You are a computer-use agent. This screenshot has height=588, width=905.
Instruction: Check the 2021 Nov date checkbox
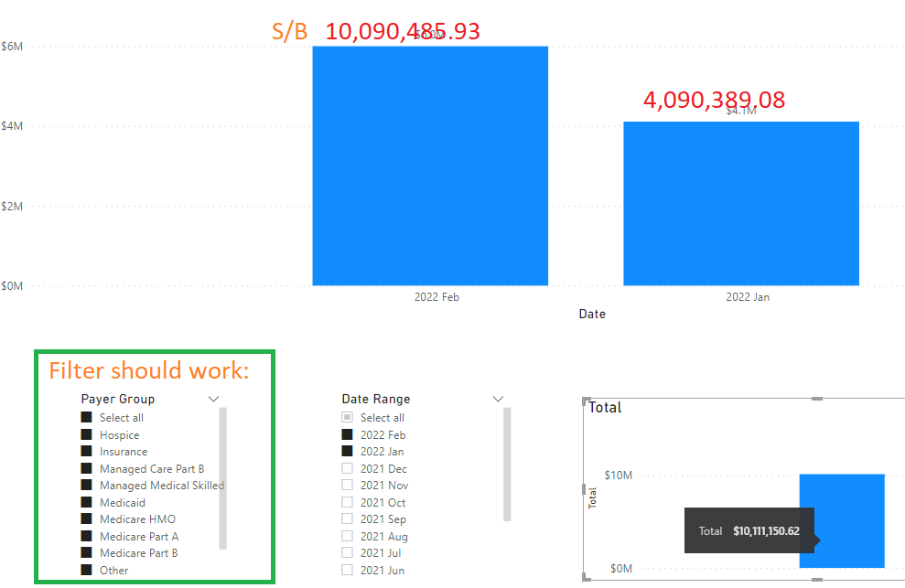click(x=348, y=486)
